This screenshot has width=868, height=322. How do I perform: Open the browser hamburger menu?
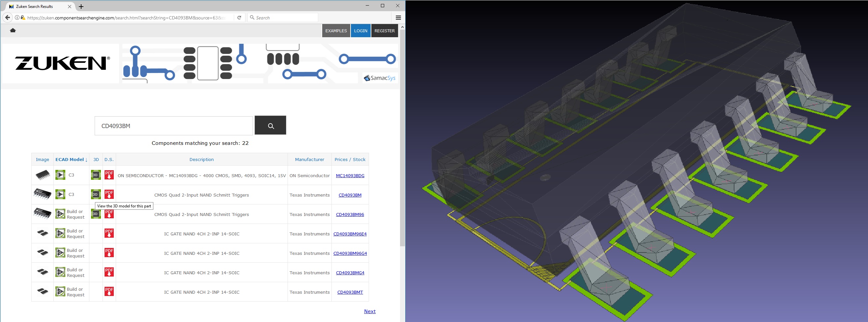tap(398, 17)
